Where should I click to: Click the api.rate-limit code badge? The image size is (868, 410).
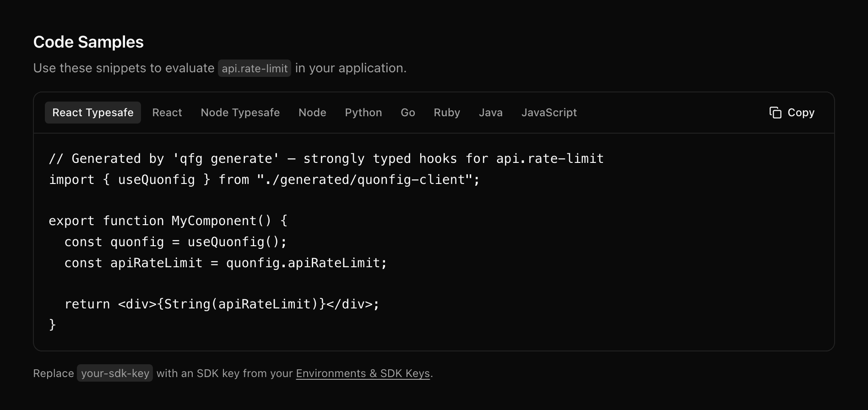coord(255,68)
